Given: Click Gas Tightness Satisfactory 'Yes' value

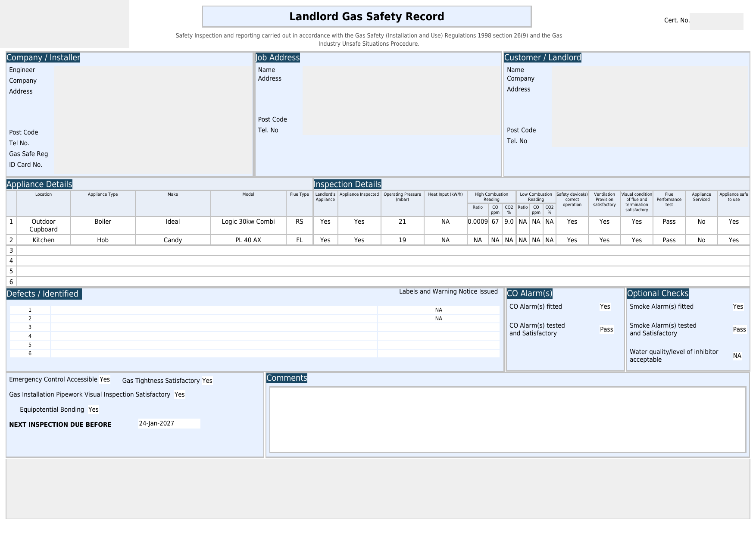Looking at the screenshot, I should click(x=207, y=381).
